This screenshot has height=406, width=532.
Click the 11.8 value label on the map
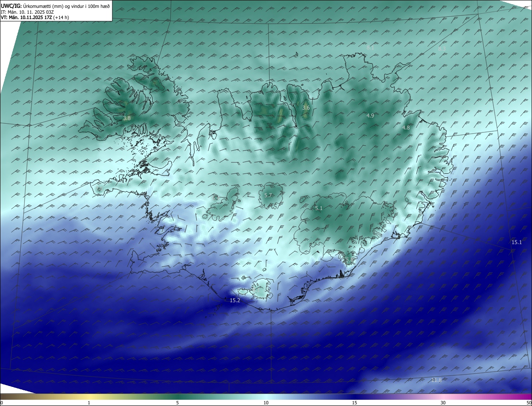pyautogui.click(x=436, y=380)
